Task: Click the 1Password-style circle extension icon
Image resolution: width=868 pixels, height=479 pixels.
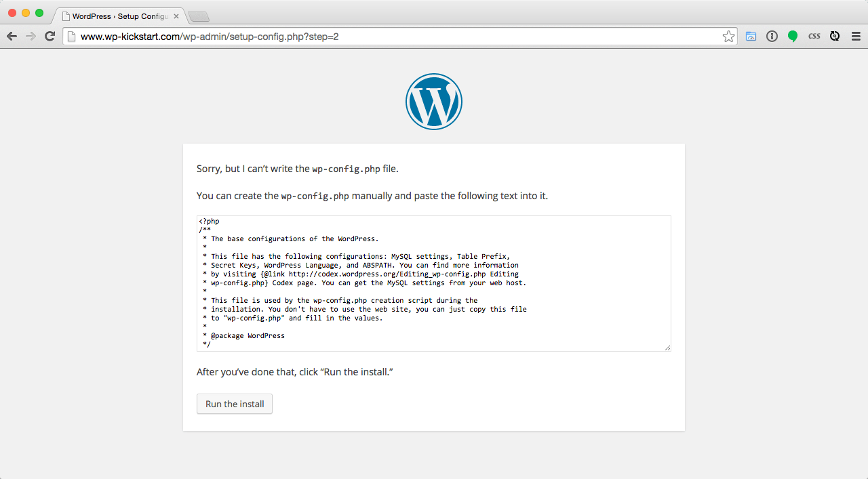Action: click(772, 37)
